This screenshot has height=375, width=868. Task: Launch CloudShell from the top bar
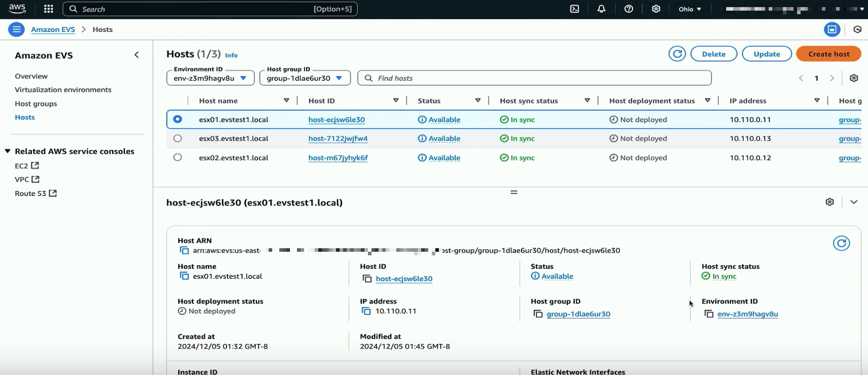point(575,9)
